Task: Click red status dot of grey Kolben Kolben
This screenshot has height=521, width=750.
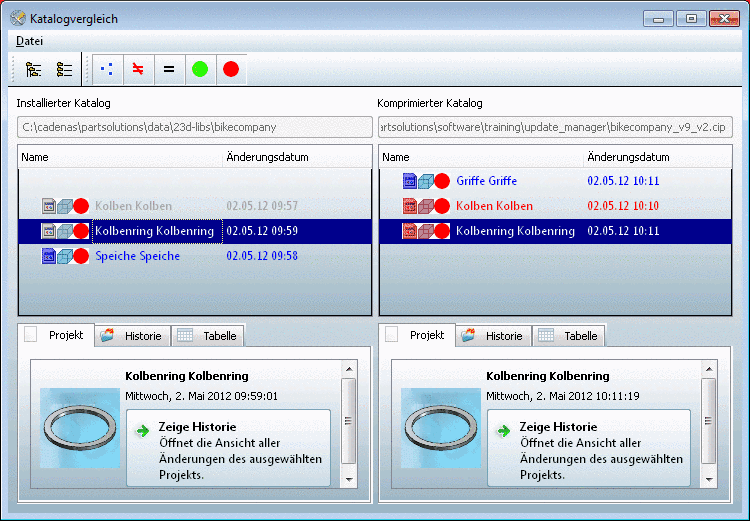Action: (81, 206)
